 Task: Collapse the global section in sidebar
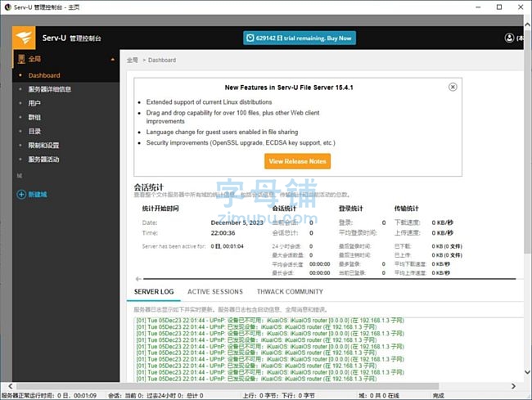(113, 60)
